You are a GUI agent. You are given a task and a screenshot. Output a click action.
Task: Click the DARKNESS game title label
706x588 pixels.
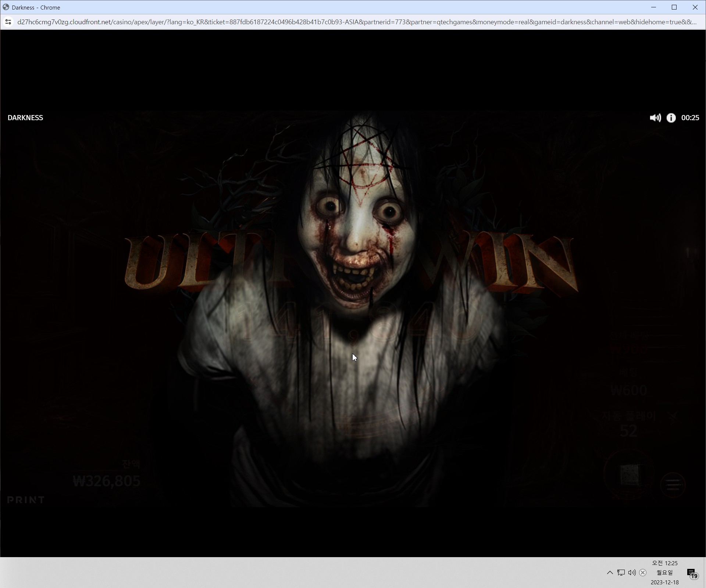click(x=25, y=118)
